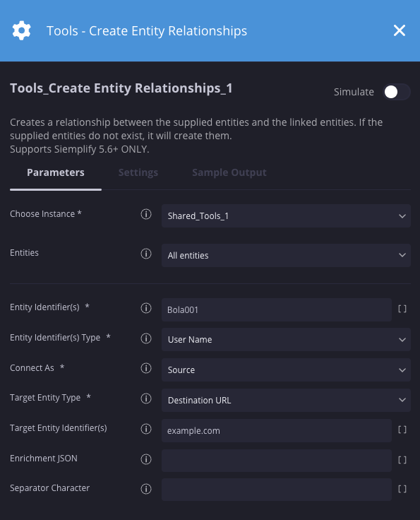
Task: Open the Choose Instance dropdown
Action: point(286,216)
